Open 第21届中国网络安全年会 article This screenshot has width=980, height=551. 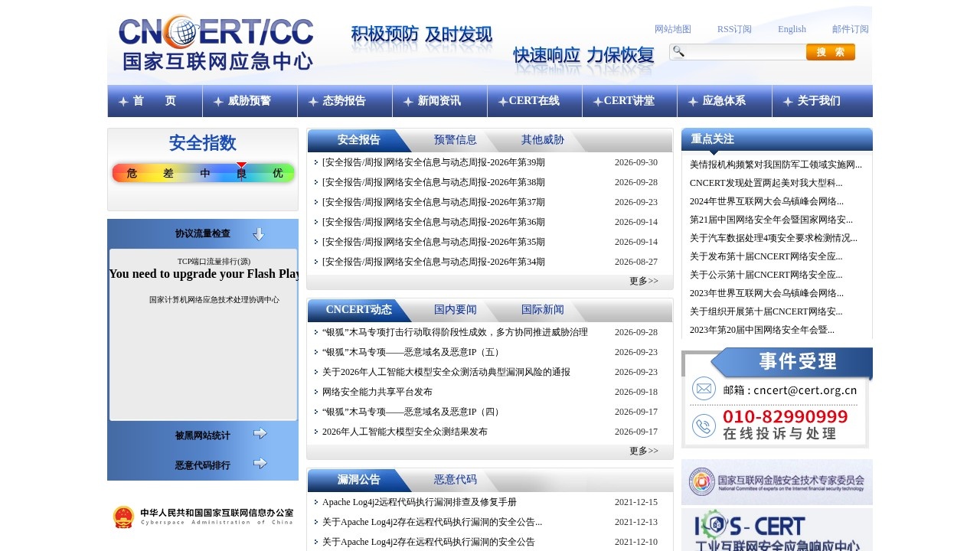[771, 220]
